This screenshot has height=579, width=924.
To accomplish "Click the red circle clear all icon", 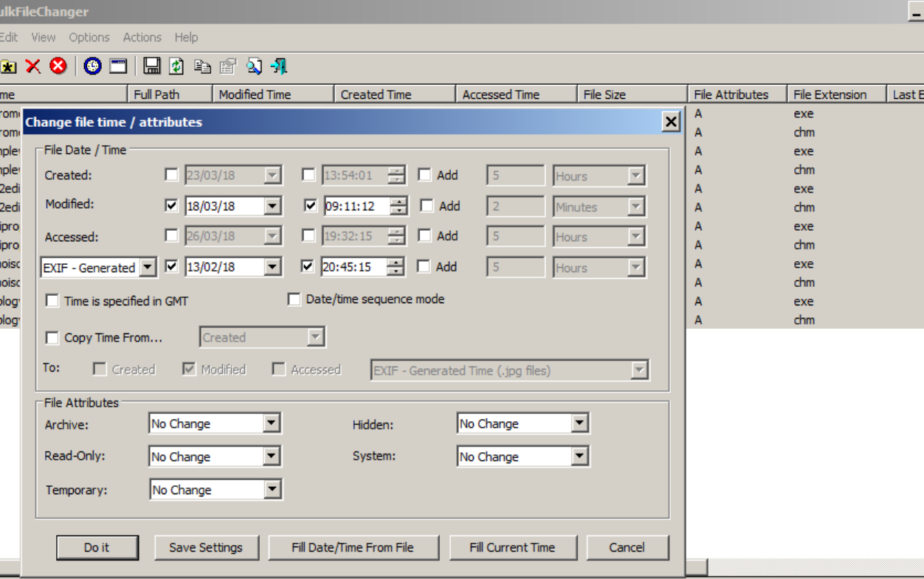I will click(x=58, y=66).
